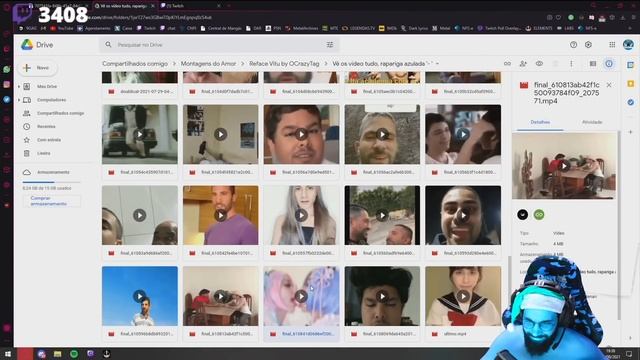Go to Montagens do Amor breadcrumb

pyautogui.click(x=208, y=64)
